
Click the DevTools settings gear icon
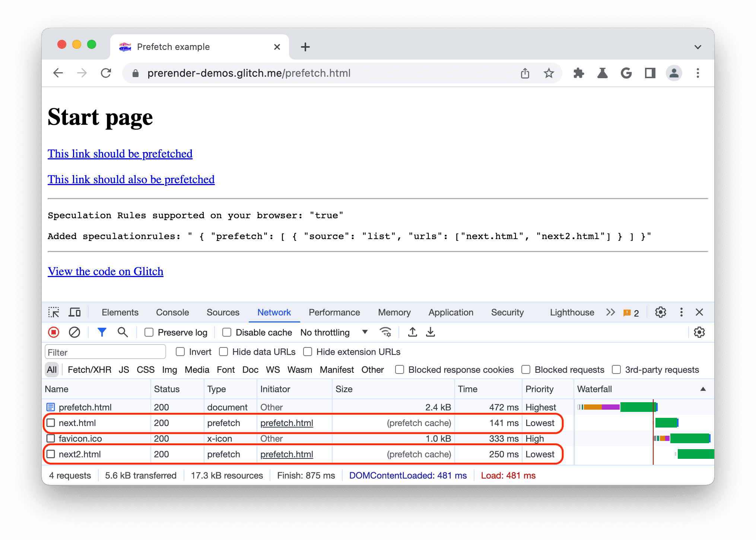(661, 312)
